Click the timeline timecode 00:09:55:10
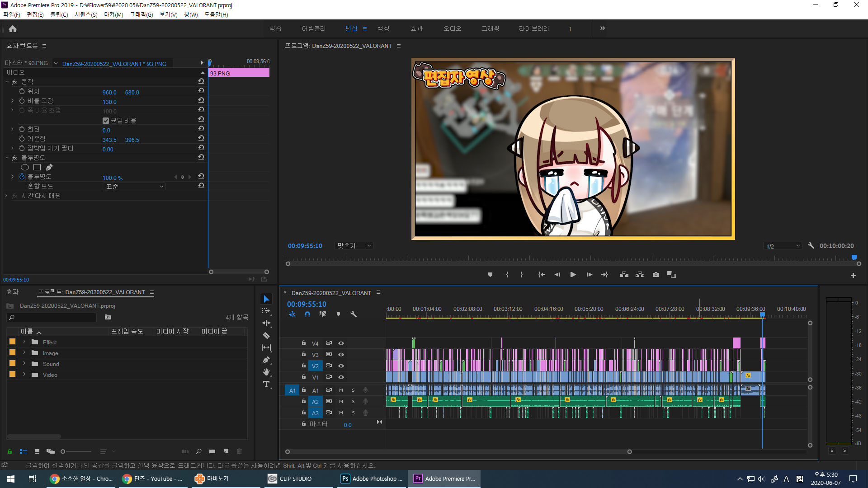This screenshot has width=868, height=488. click(x=307, y=304)
